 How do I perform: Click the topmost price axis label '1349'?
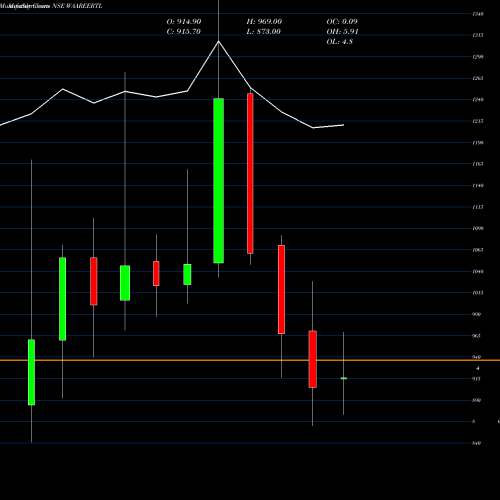[478, 14]
